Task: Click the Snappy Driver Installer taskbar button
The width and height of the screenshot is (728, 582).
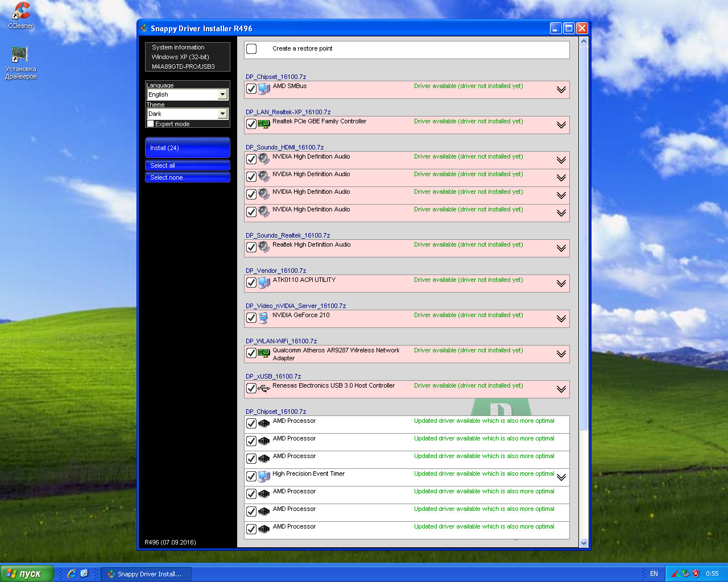Action: 146,574
